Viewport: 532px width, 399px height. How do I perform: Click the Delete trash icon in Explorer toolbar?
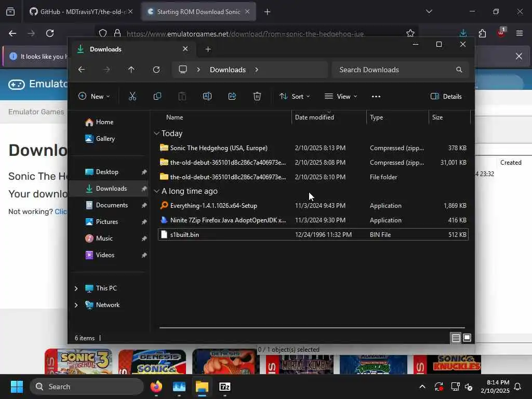point(257,96)
